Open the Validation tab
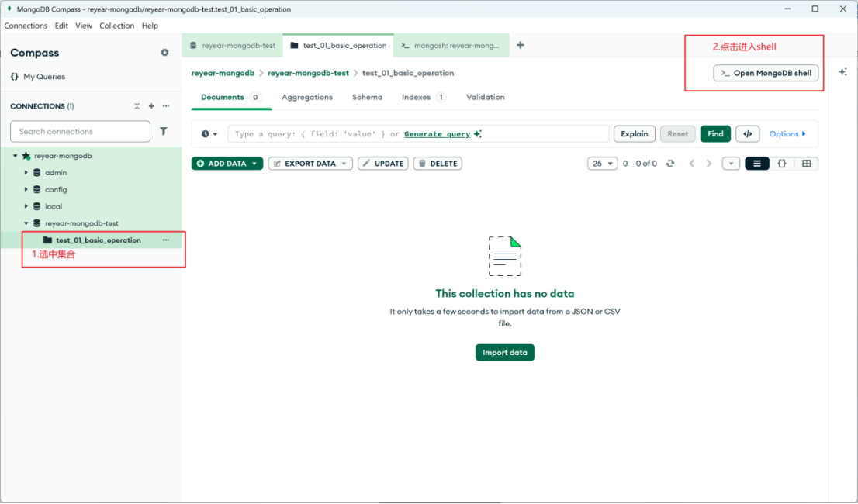The image size is (858, 504). coord(486,97)
